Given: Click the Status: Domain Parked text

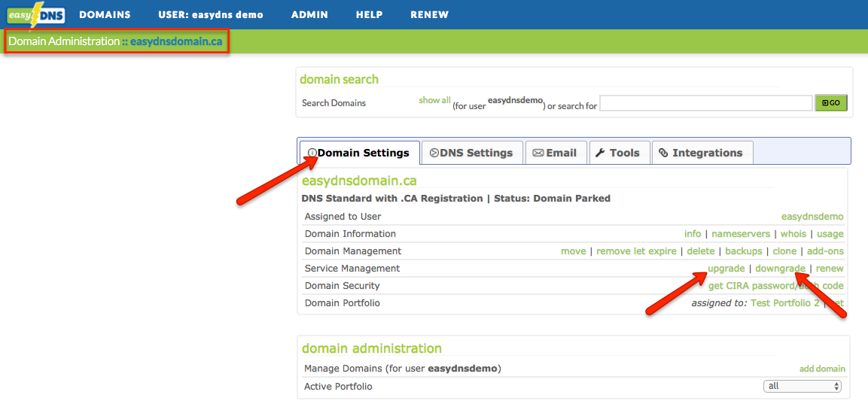Looking at the screenshot, I should click(552, 198).
